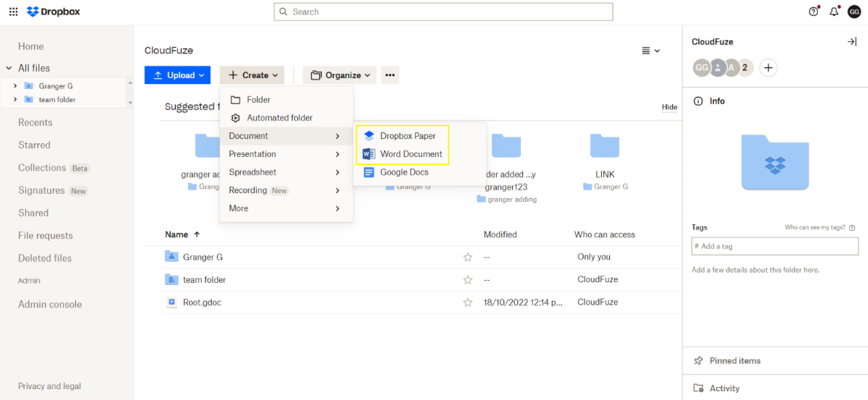Star the Granger G folder
This screenshot has height=400, width=868.
pos(467,257)
